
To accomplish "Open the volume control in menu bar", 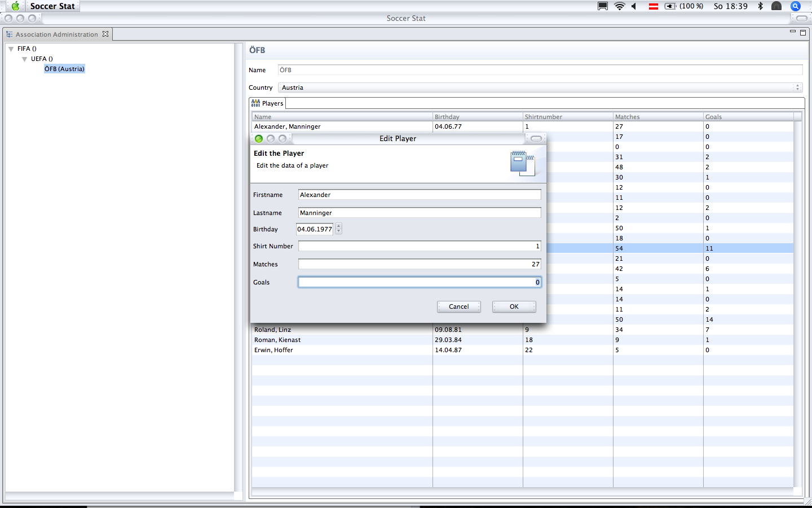I will pos(634,6).
